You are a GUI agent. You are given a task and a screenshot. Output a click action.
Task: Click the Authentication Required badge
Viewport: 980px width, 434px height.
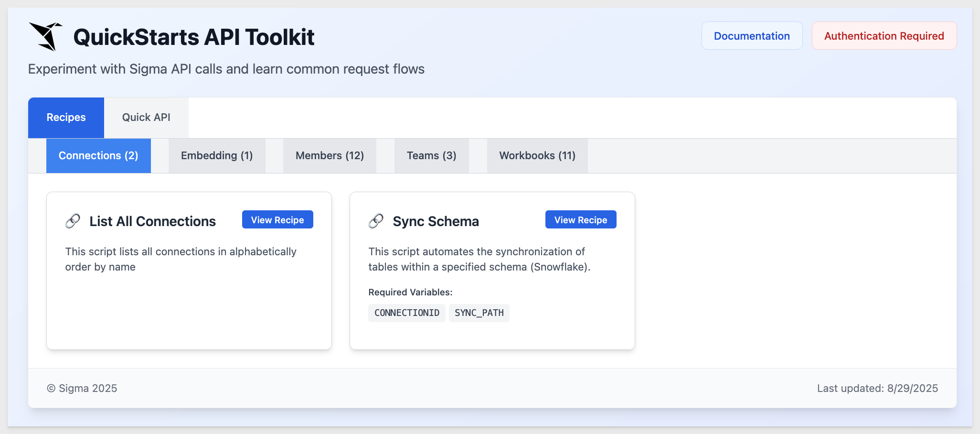point(884,36)
